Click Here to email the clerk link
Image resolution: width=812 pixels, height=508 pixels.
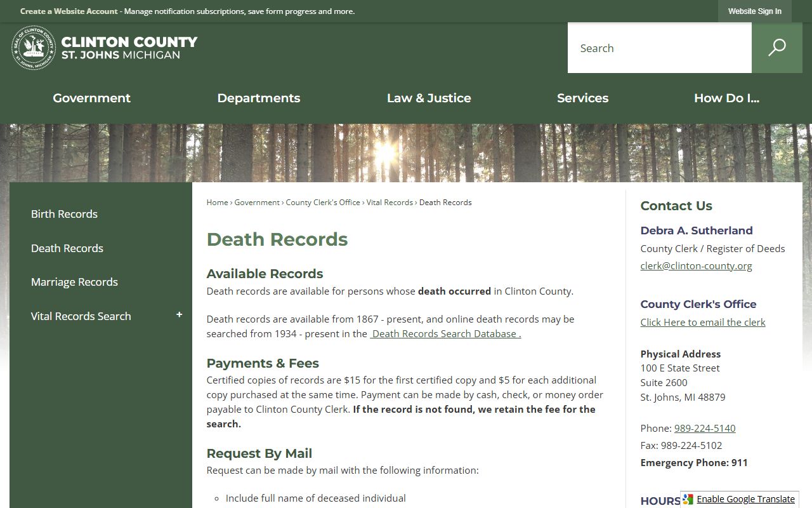(x=703, y=323)
